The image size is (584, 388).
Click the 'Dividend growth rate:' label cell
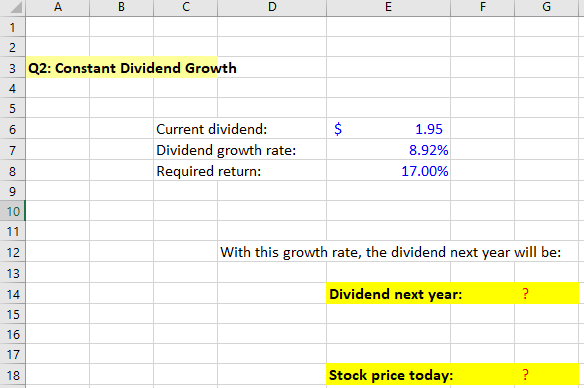coord(226,150)
